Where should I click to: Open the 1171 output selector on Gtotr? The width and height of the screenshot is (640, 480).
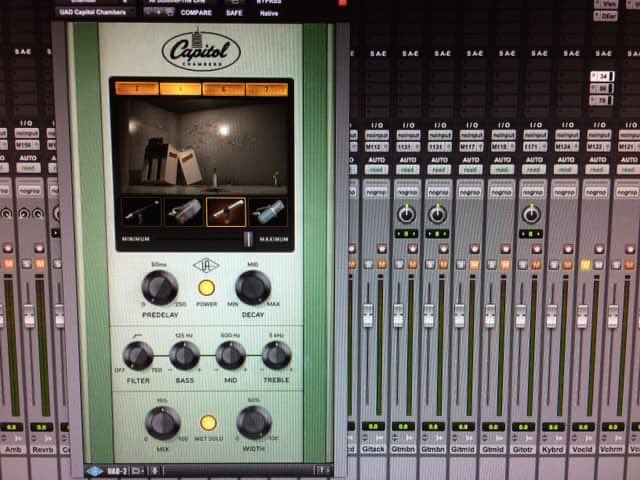[x=536, y=146]
